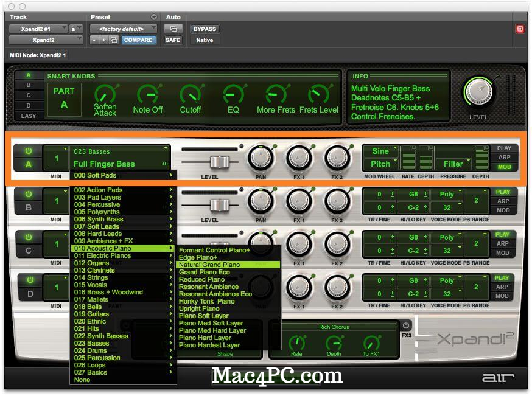Toggle power for Part D

click(30, 280)
